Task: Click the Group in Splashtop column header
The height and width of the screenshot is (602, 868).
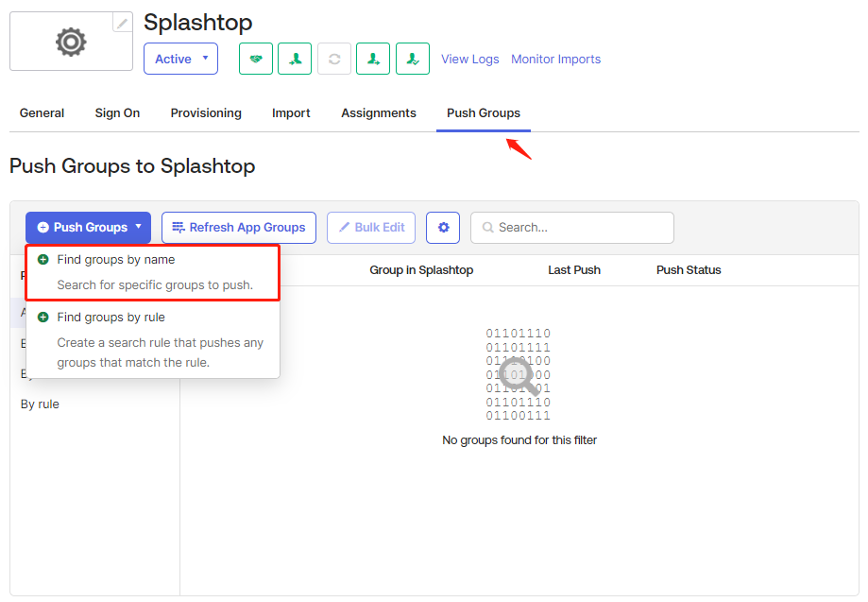Action: (421, 270)
